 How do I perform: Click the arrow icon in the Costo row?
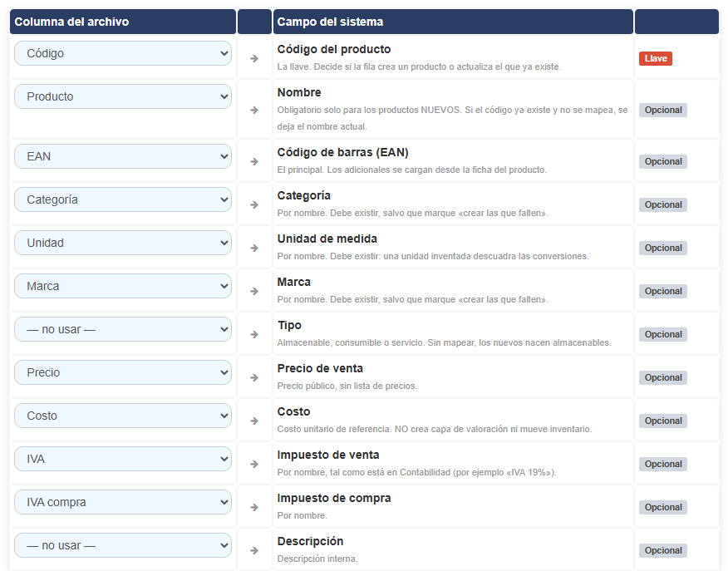(x=254, y=421)
